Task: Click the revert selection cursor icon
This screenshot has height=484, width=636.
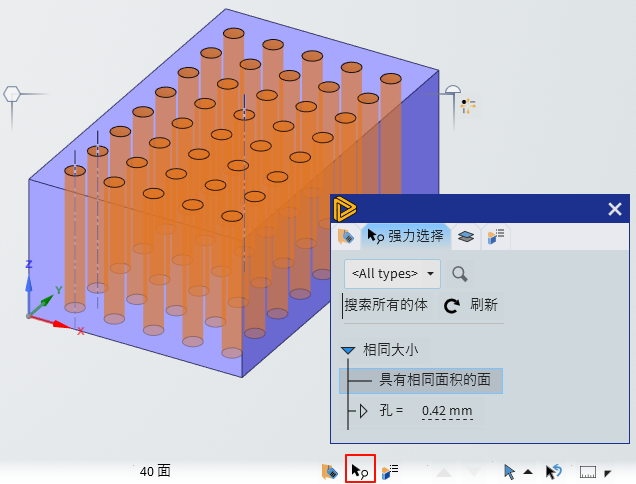Action: pos(554,472)
